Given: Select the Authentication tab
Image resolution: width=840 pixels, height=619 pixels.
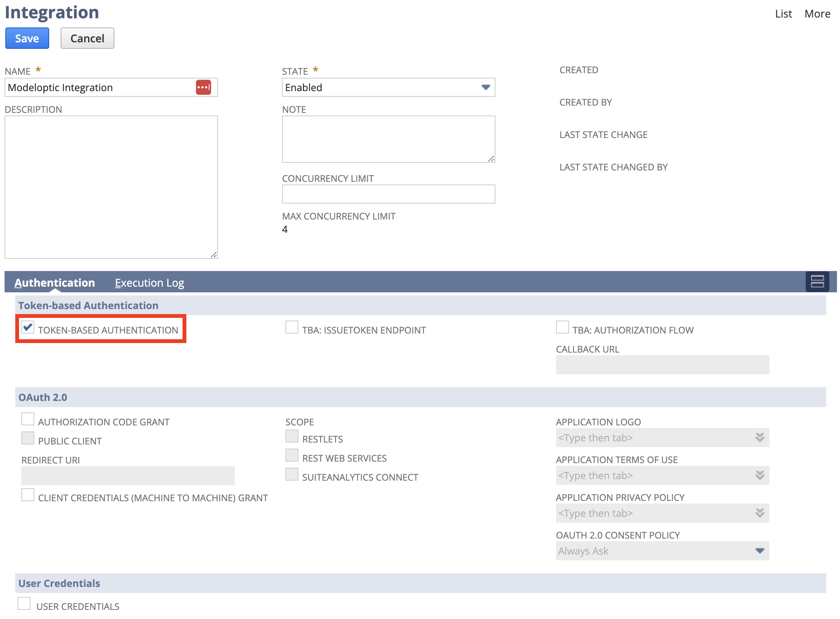Looking at the screenshot, I should [55, 283].
